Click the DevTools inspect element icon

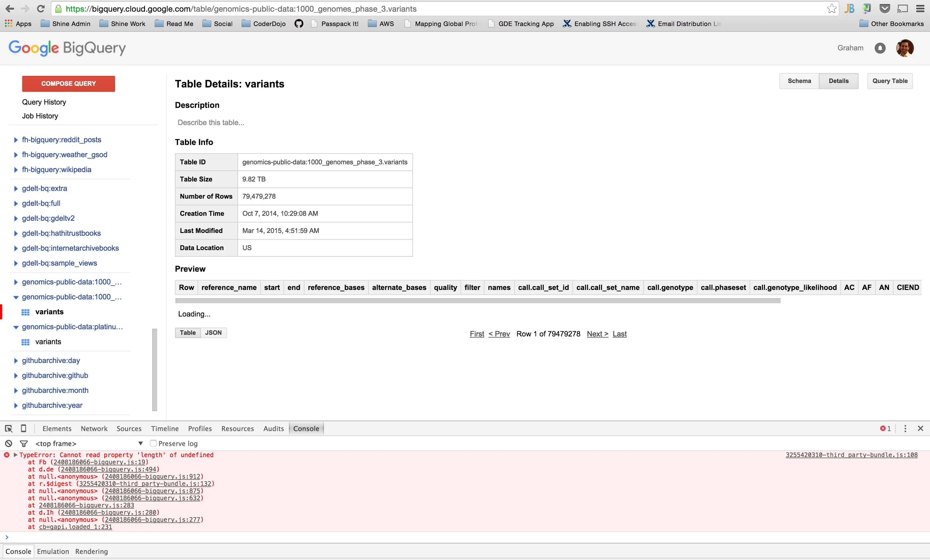(x=9, y=428)
